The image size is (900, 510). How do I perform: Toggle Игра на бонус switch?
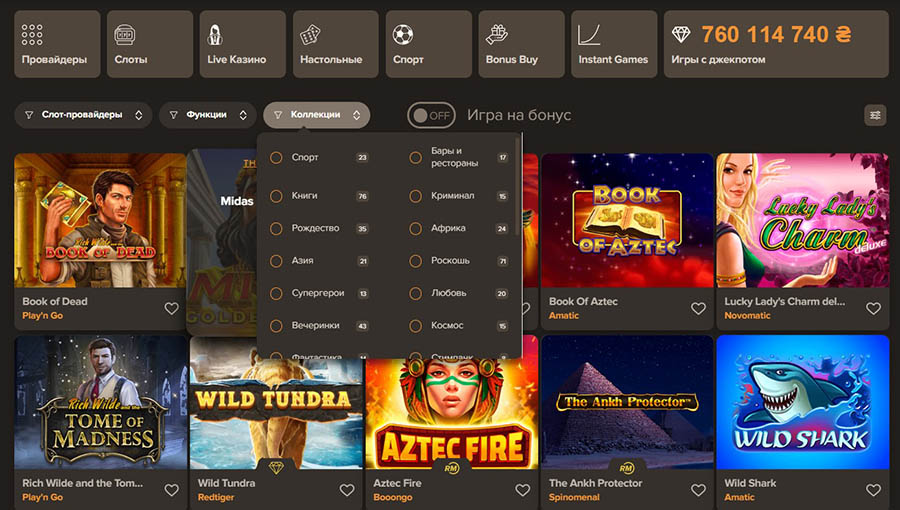pyautogui.click(x=431, y=115)
